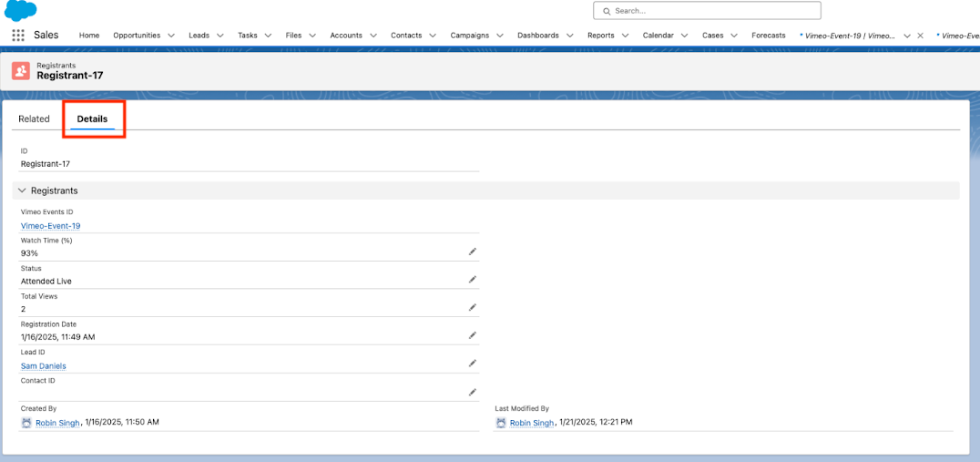The height and width of the screenshot is (462, 980).
Task: Open the Vimeo-Event-19 tab dropdown chevron
Action: click(907, 36)
